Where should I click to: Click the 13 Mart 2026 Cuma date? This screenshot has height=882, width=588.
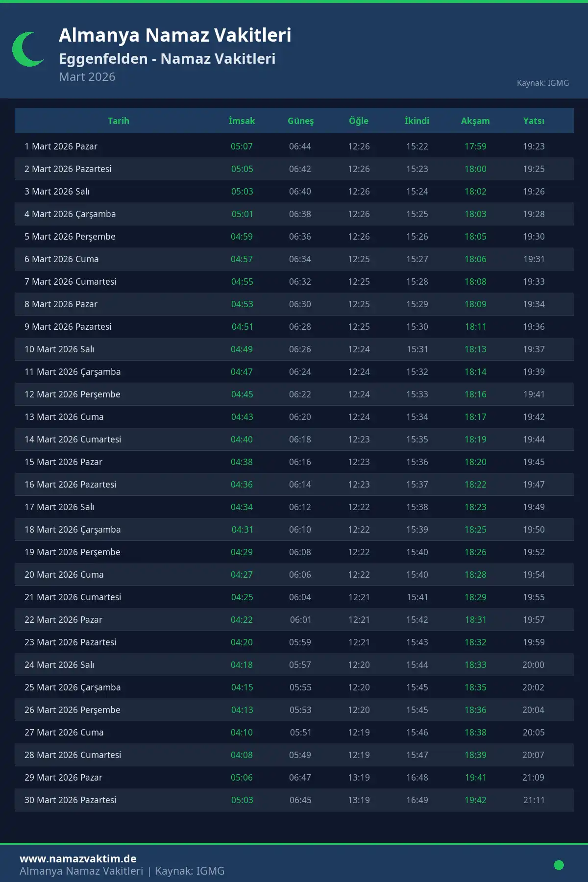tap(64, 417)
